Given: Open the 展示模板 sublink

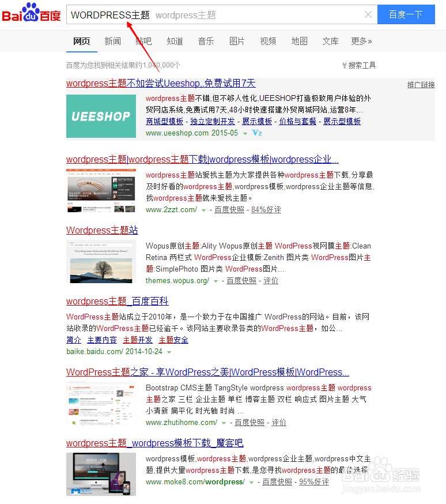Looking at the screenshot, I should [x=257, y=121].
